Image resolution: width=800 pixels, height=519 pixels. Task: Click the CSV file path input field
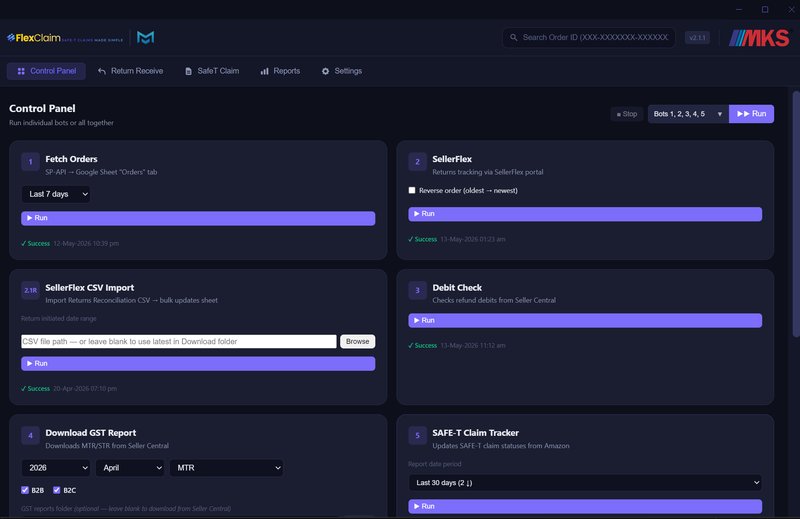click(179, 341)
